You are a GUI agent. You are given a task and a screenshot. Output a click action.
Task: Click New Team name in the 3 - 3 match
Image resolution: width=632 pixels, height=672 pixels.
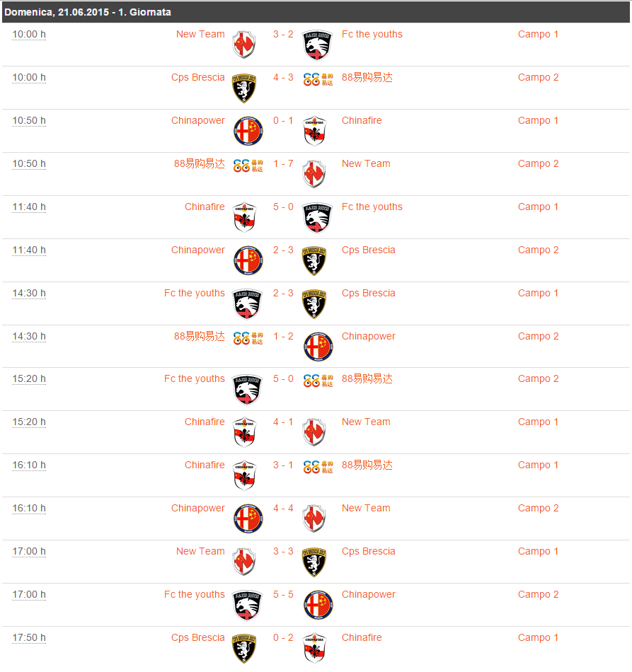tap(200, 551)
